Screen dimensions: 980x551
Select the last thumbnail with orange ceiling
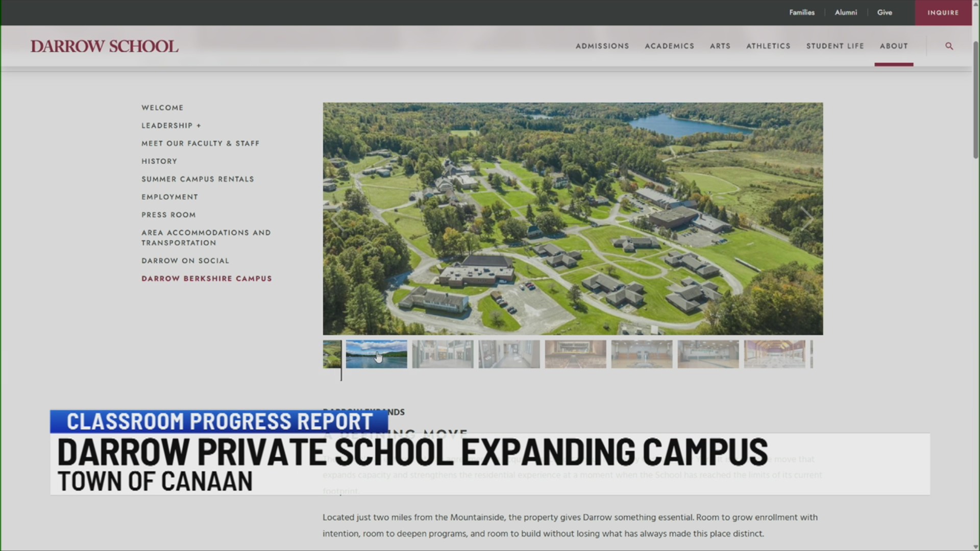(775, 354)
